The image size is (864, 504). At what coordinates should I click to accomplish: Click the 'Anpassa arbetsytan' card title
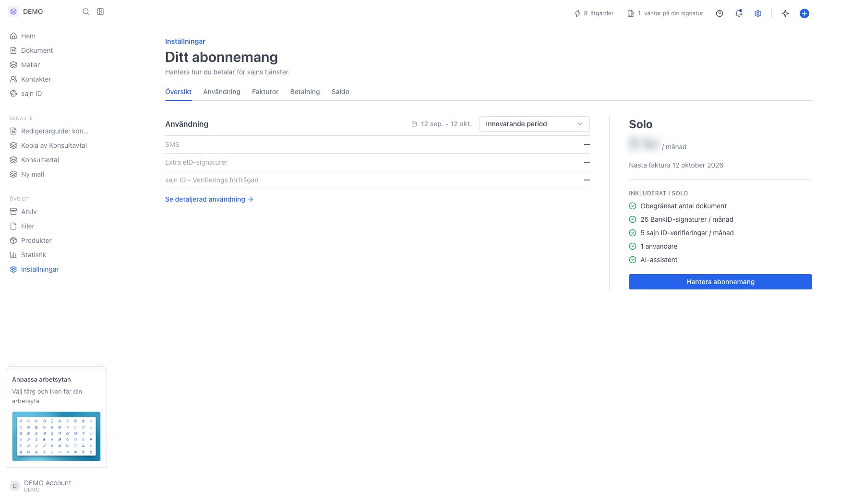click(x=41, y=379)
